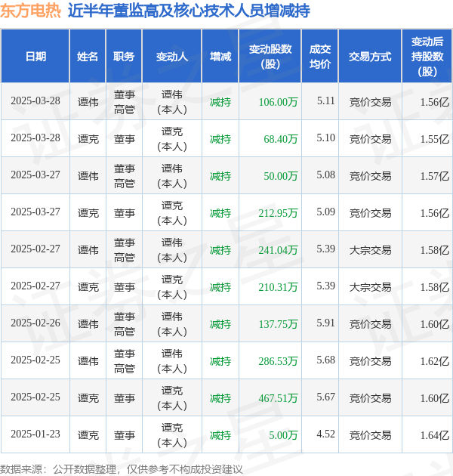The height and width of the screenshot is (476, 453).
Task: Click the 137.75万 share change value
Action: [x=278, y=324]
